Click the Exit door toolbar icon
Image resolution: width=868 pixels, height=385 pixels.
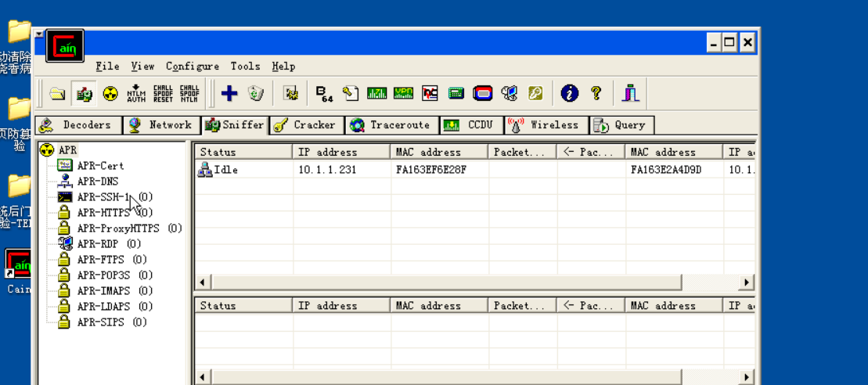click(x=631, y=93)
